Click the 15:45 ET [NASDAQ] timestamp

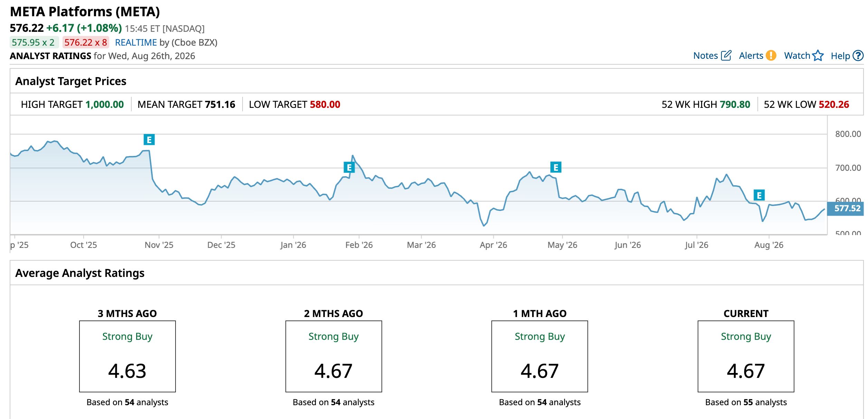[x=165, y=28]
